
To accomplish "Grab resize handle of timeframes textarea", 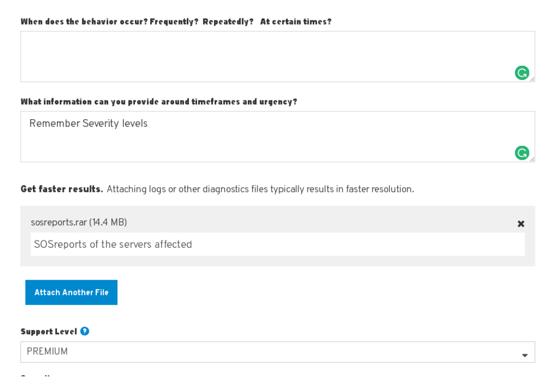I will click(532, 159).
